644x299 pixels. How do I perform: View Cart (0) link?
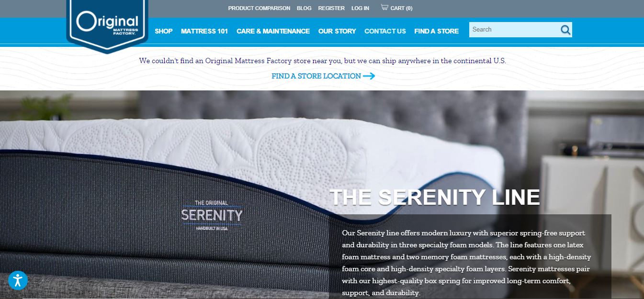point(401,8)
